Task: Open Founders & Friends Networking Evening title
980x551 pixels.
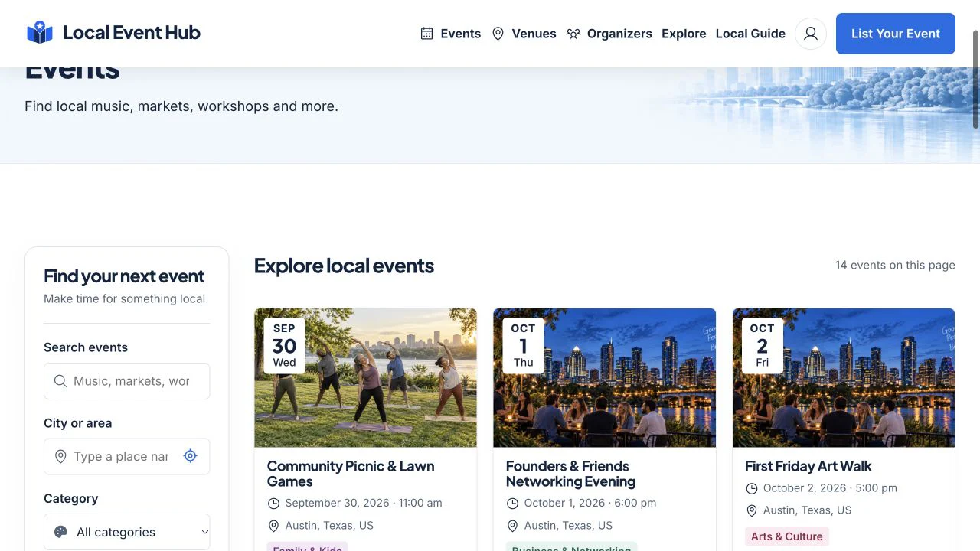Action: (x=571, y=474)
